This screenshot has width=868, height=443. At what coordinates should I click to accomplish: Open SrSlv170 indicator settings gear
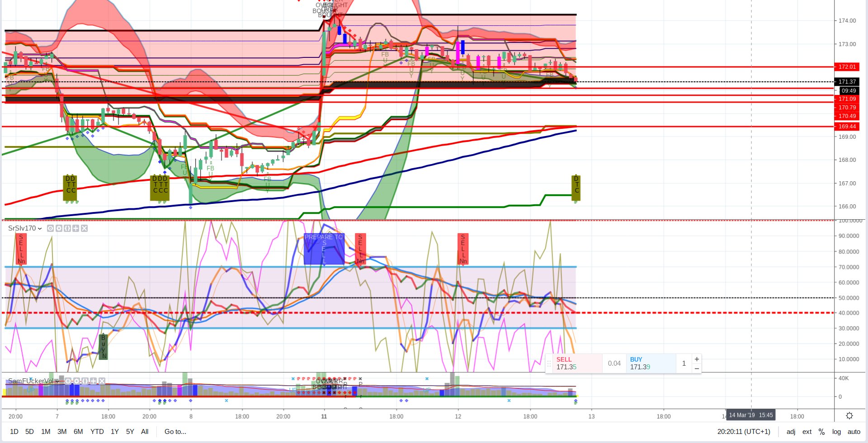pyautogui.click(x=59, y=228)
